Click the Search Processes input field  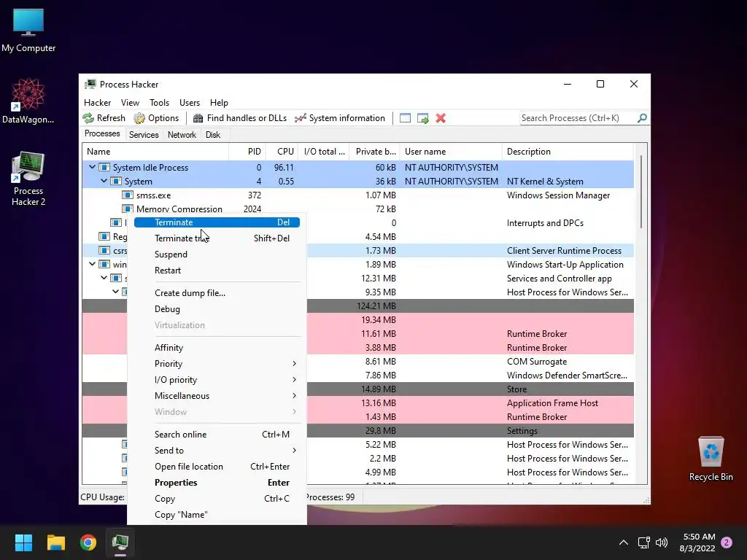(x=578, y=118)
